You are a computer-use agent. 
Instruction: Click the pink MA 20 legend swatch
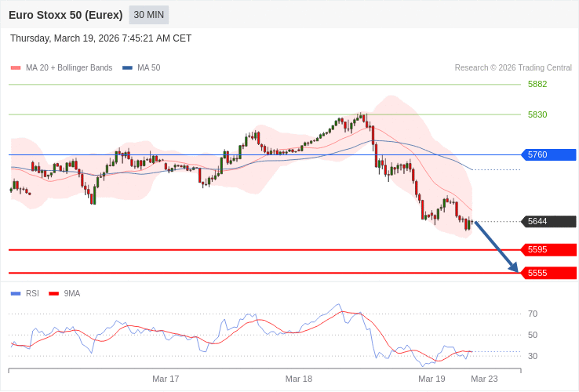pos(16,68)
